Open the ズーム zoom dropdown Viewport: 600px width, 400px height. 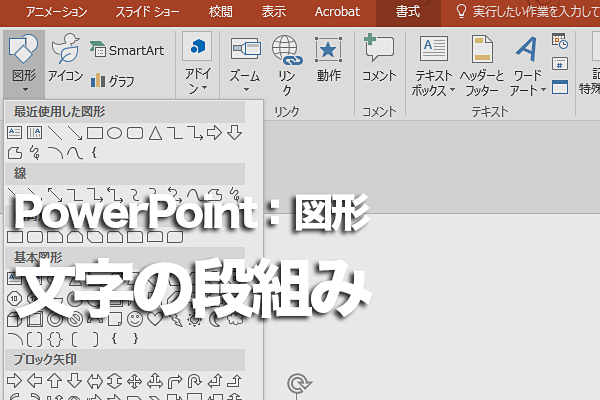point(245,64)
